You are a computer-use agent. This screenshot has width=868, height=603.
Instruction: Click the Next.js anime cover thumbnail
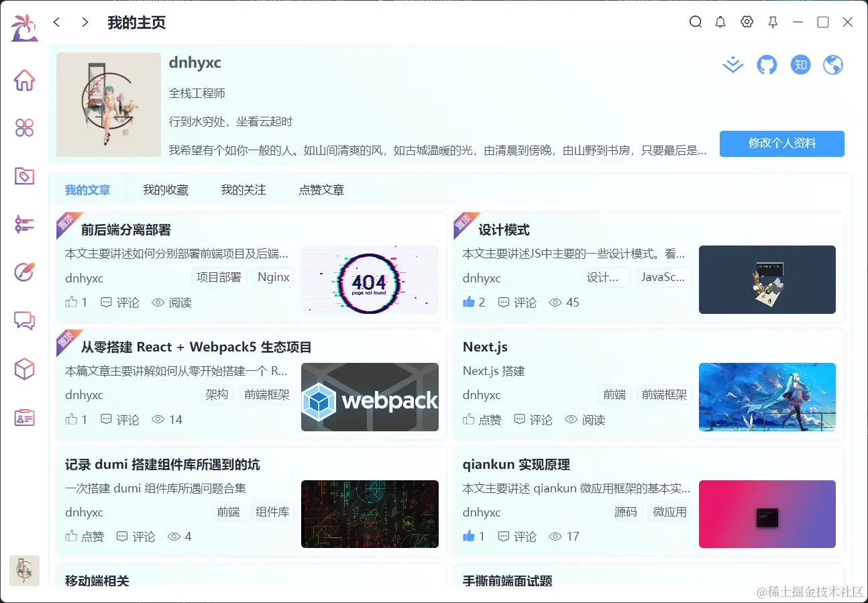[x=767, y=397]
